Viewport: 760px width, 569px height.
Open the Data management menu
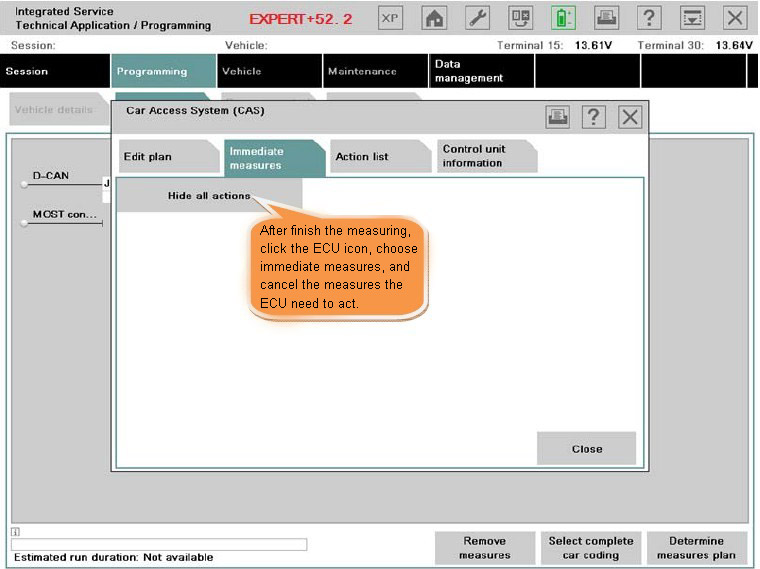point(481,71)
